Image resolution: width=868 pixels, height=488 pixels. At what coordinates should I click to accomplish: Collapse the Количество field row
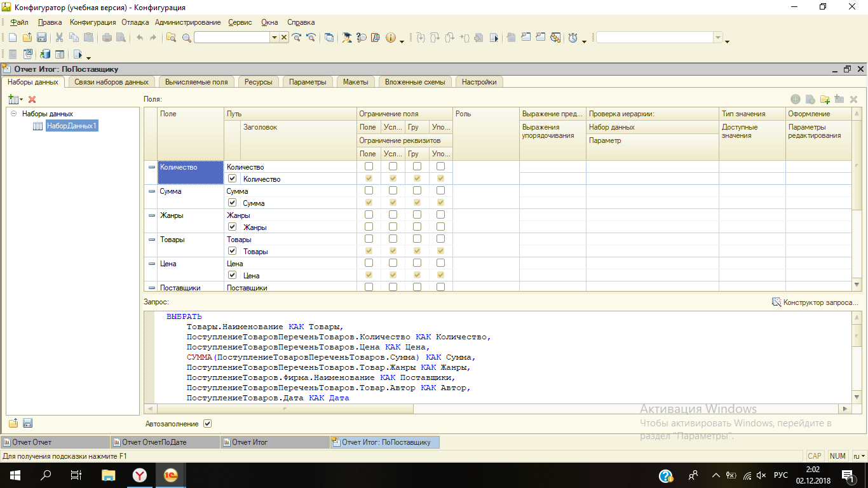[151, 167]
